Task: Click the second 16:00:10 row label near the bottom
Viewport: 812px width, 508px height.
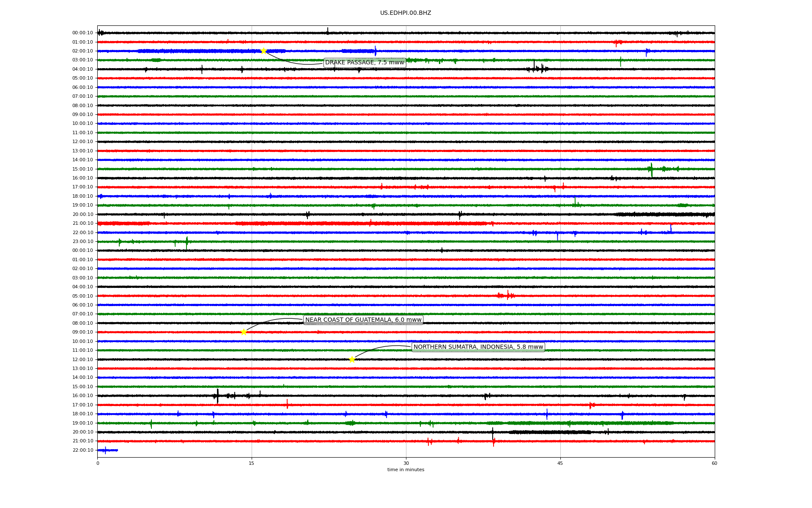Action: pos(82,396)
